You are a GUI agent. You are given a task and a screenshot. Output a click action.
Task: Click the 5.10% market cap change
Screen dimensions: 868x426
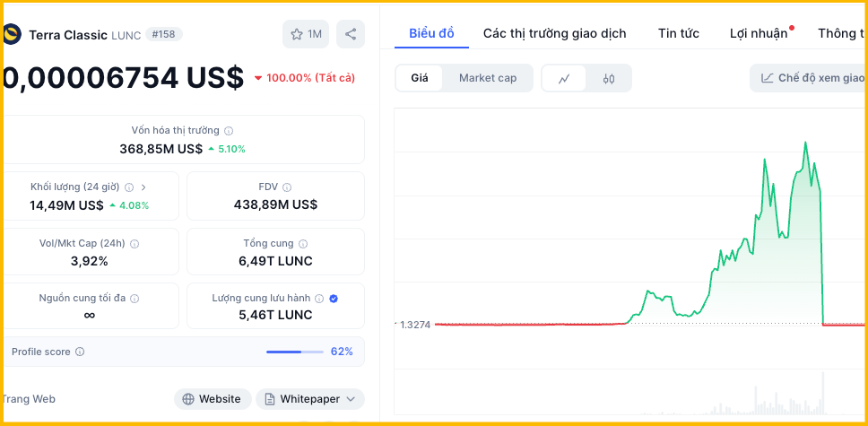pos(227,149)
